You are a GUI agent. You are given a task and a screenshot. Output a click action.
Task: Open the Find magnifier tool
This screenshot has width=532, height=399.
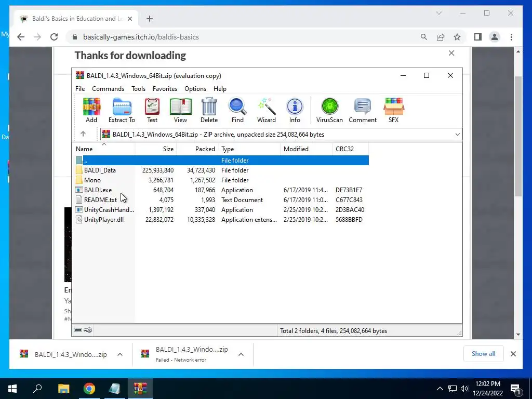[237, 110]
